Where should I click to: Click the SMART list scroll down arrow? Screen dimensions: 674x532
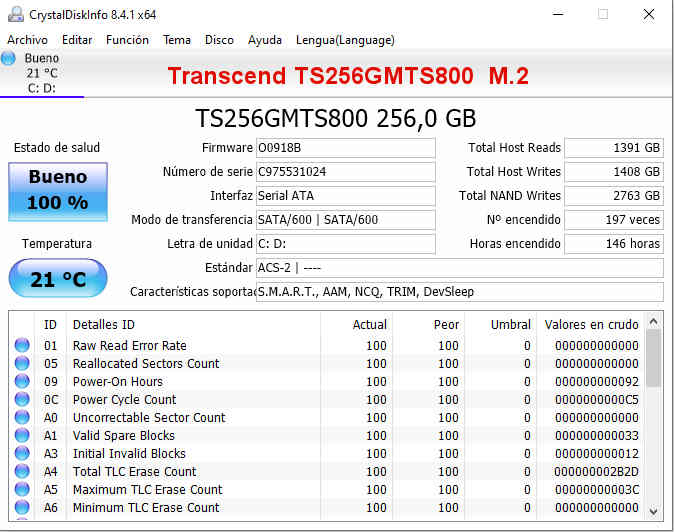[654, 511]
